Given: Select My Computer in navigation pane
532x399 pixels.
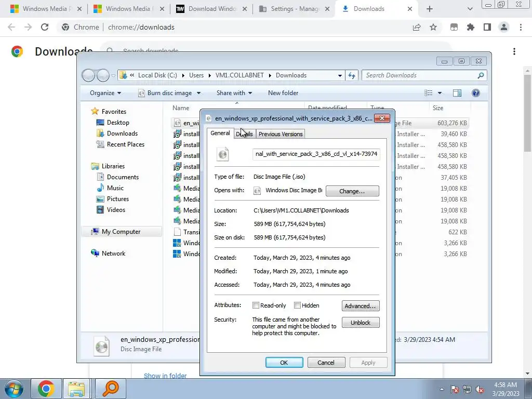Looking at the screenshot, I should click(x=121, y=232).
